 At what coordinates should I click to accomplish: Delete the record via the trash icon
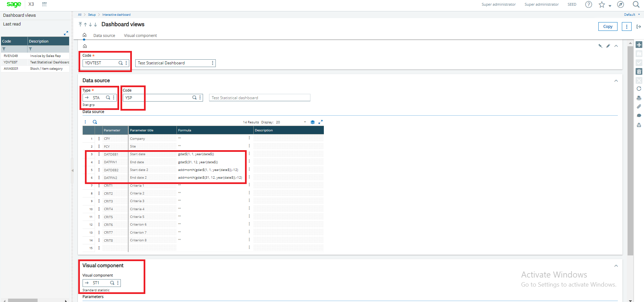pos(639,71)
